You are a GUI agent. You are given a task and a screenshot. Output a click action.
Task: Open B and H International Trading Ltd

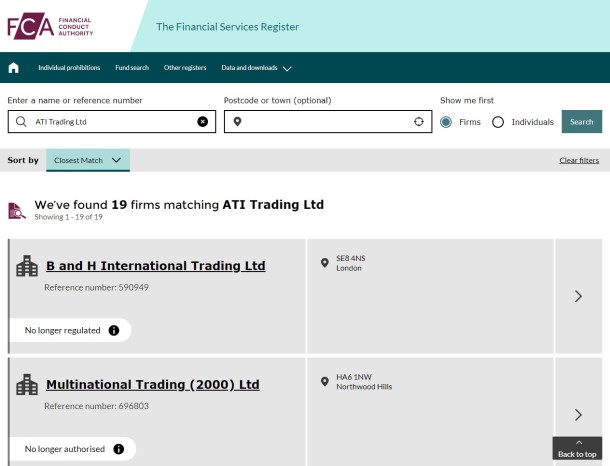pyautogui.click(x=156, y=266)
